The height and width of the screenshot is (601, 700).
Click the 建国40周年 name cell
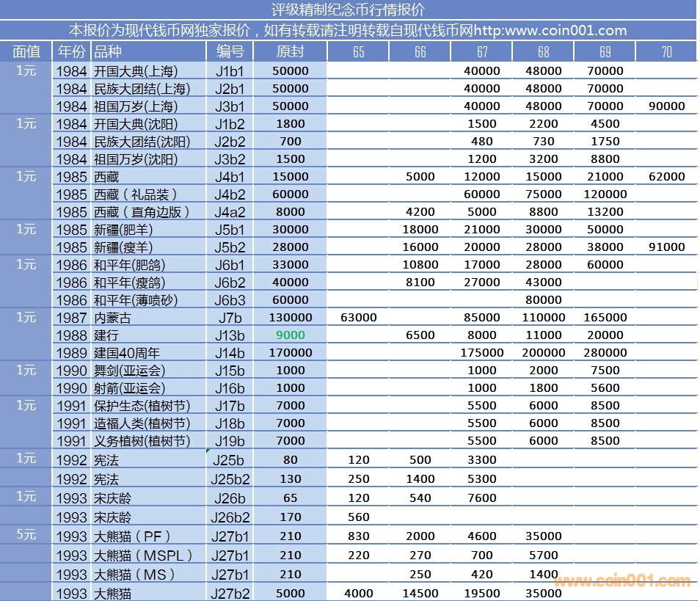[126, 353]
